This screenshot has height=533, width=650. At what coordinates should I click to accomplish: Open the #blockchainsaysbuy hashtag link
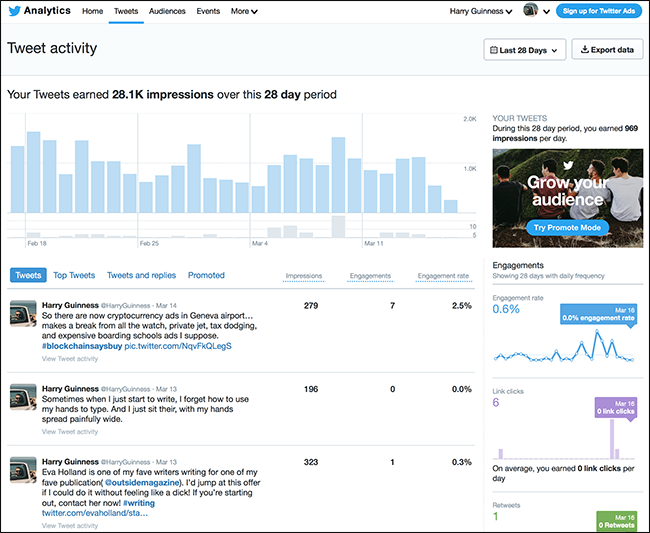82,346
